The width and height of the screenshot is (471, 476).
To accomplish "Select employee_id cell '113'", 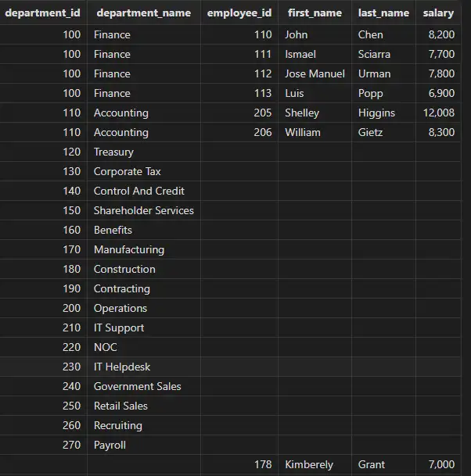I will (239, 93).
